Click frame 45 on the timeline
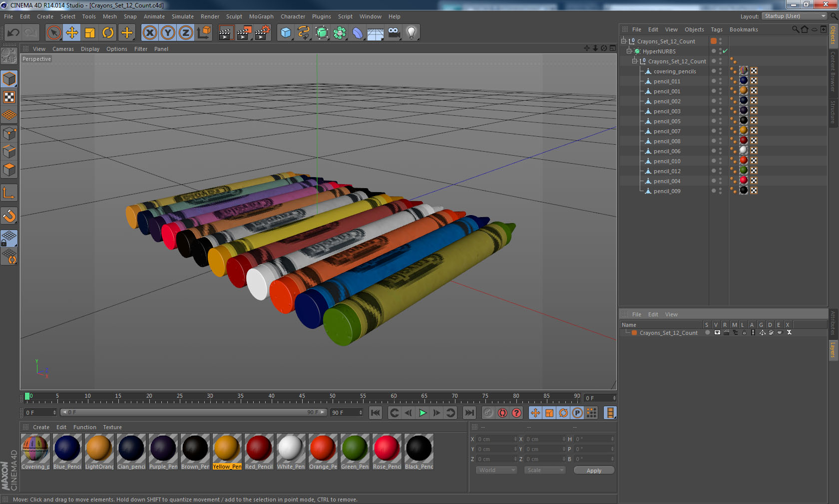839x504 pixels. [302, 397]
